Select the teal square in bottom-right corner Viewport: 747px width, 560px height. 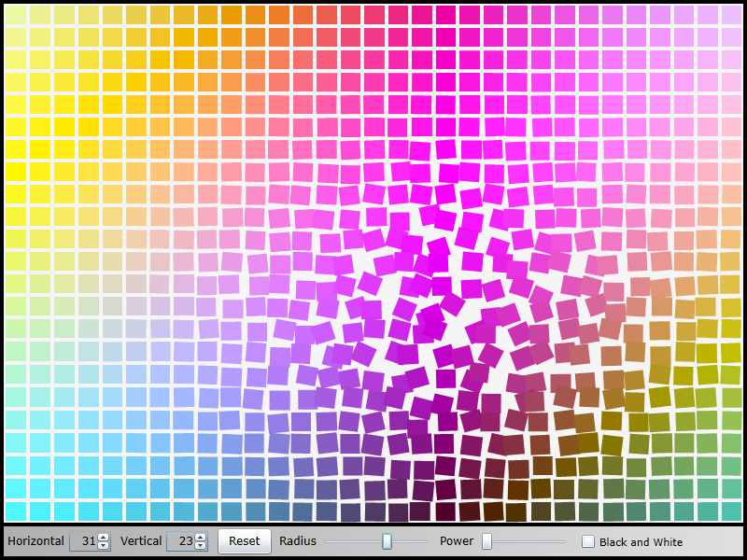coord(732,511)
